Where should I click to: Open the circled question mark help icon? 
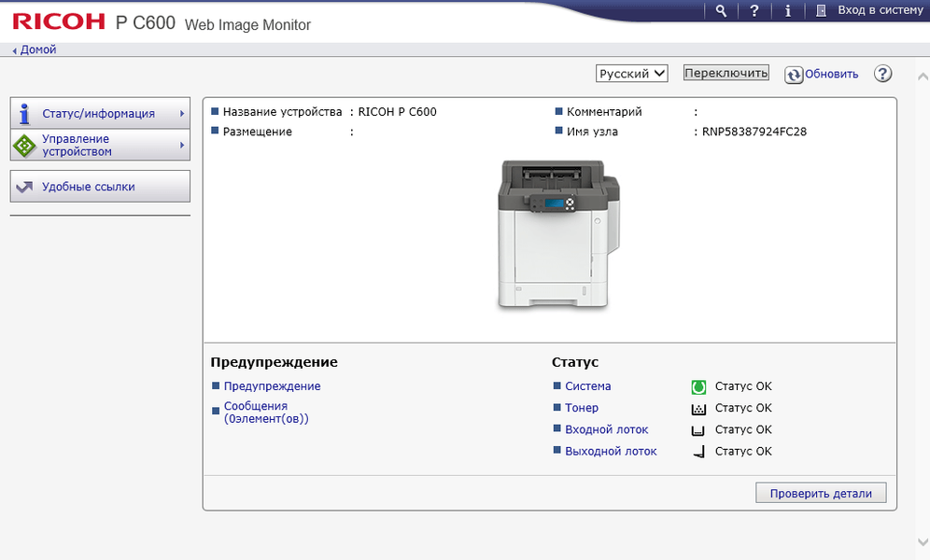pyautogui.click(x=883, y=74)
